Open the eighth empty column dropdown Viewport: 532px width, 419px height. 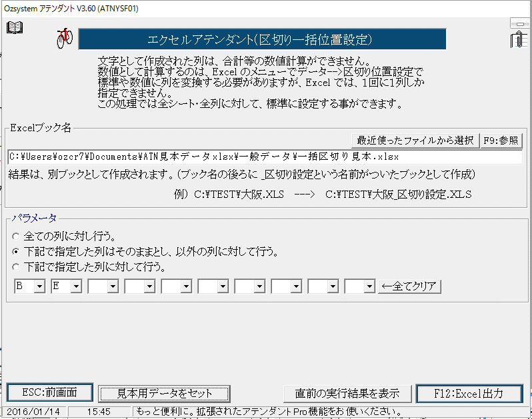click(296, 286)
